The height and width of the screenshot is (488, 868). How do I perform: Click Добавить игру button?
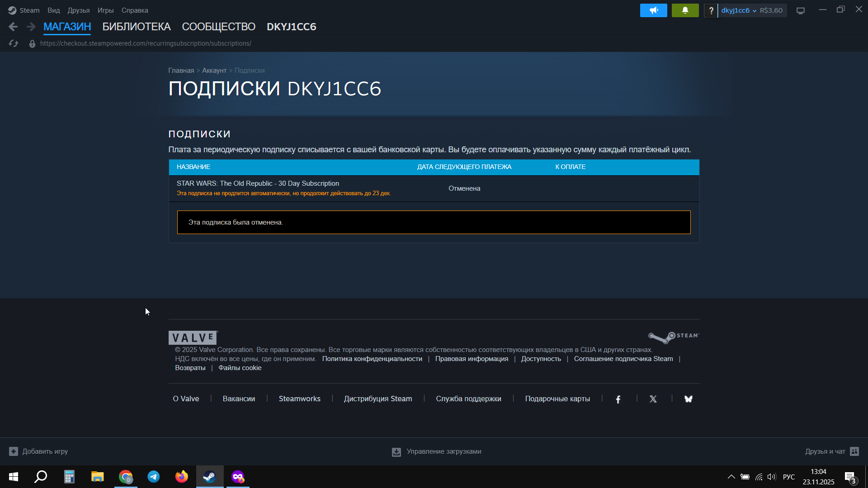[39, 451]
